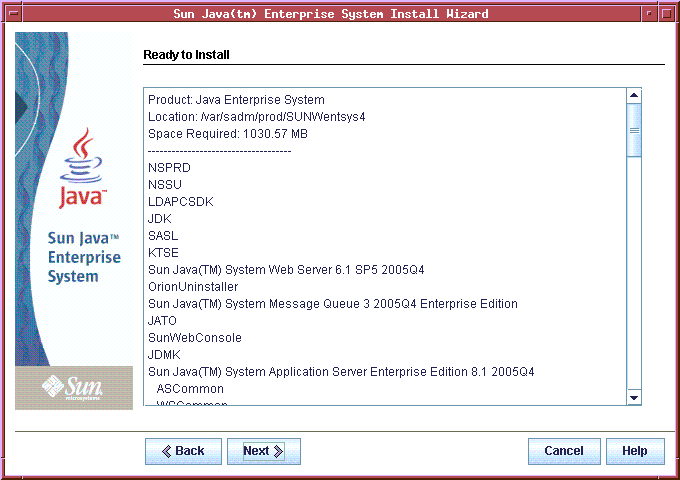Select the ASCommon entry
Viewport: 680px width, 480px height.
[190, 389]
